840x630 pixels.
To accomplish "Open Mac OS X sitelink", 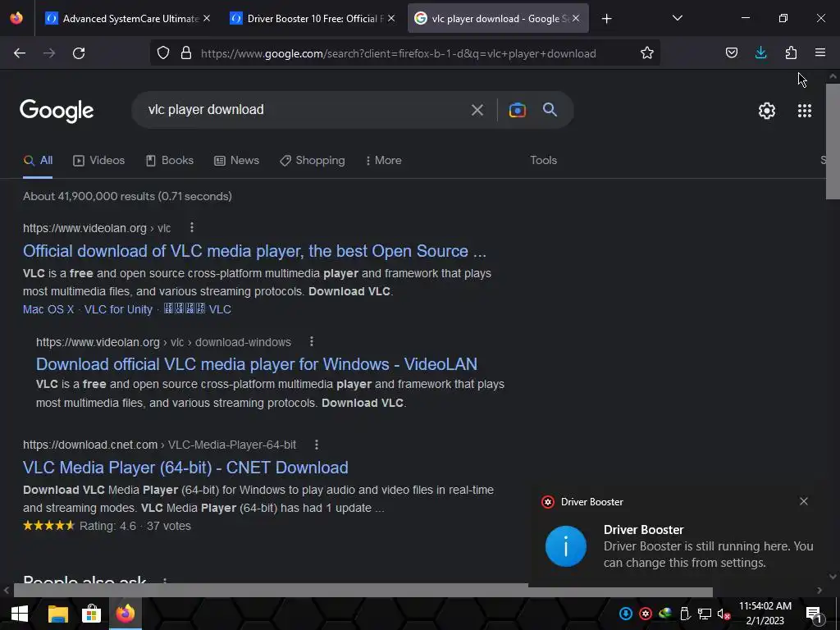I will [x=48, y=309].
